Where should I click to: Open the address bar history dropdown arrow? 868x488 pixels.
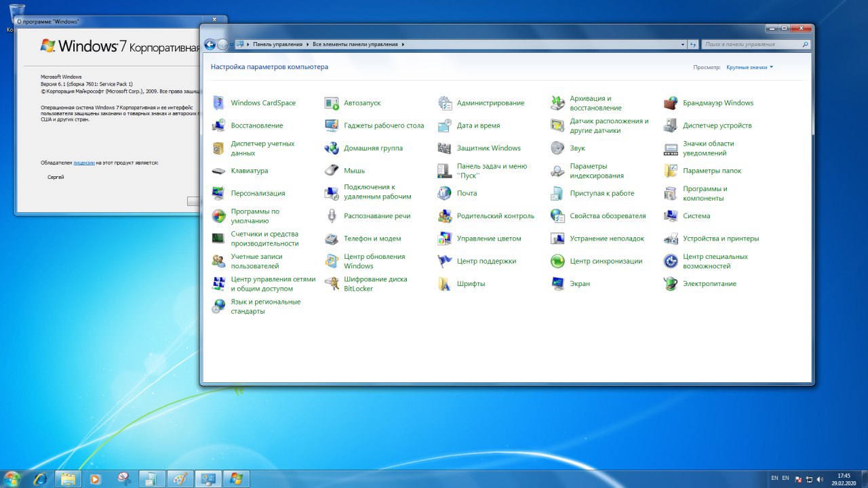(683, 44)
